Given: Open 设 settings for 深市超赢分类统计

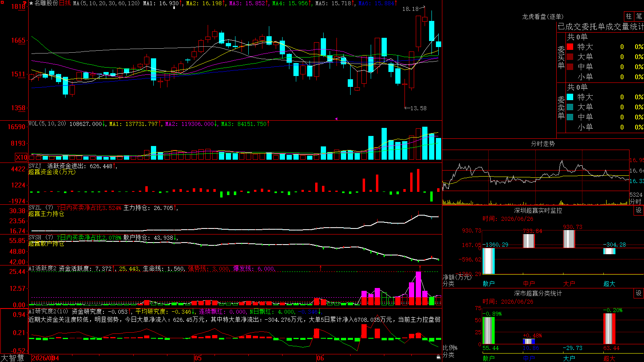Looking at the screenshot, I should click(x=639, y=293).
